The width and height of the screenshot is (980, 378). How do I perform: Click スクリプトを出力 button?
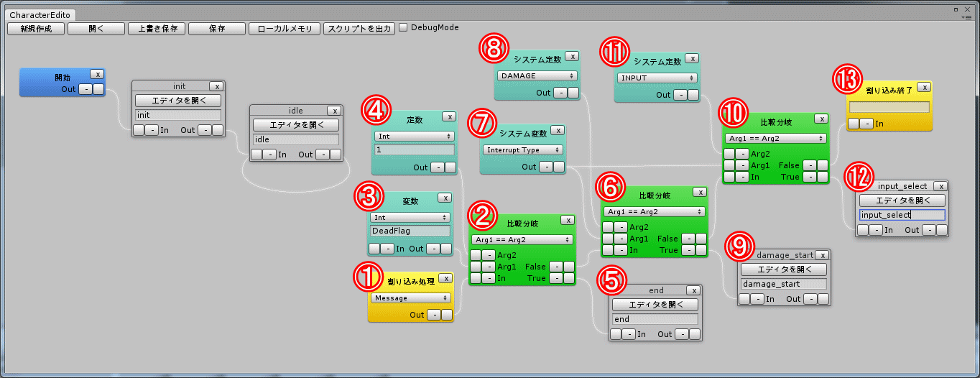pos(359,29)
